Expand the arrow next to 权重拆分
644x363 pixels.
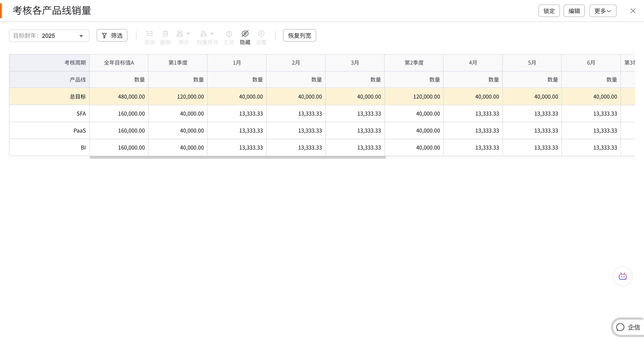click(x=212, y=34)
